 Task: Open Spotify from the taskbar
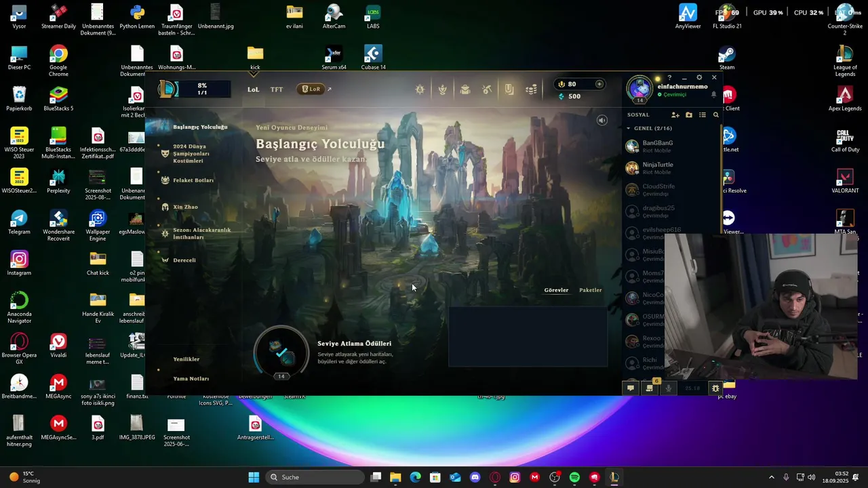click(x=574, y=477)
